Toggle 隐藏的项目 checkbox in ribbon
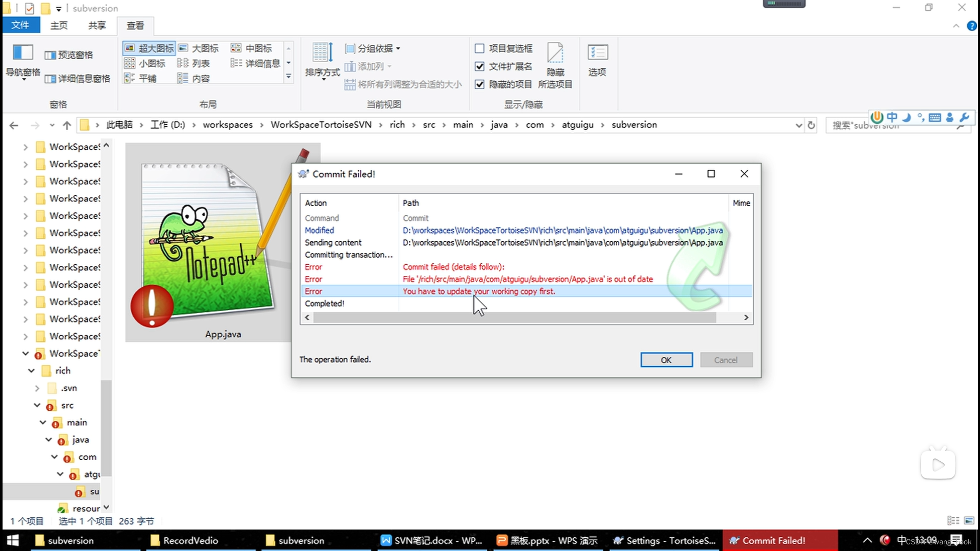The image size is (980, 551). pyautogui.click(x=480, y=84)
